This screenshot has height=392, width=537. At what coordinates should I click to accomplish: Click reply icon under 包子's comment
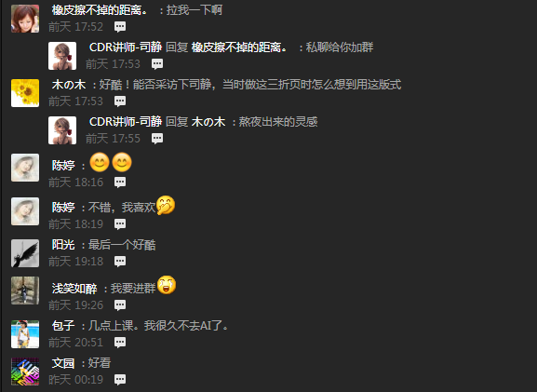coord(120,343)
